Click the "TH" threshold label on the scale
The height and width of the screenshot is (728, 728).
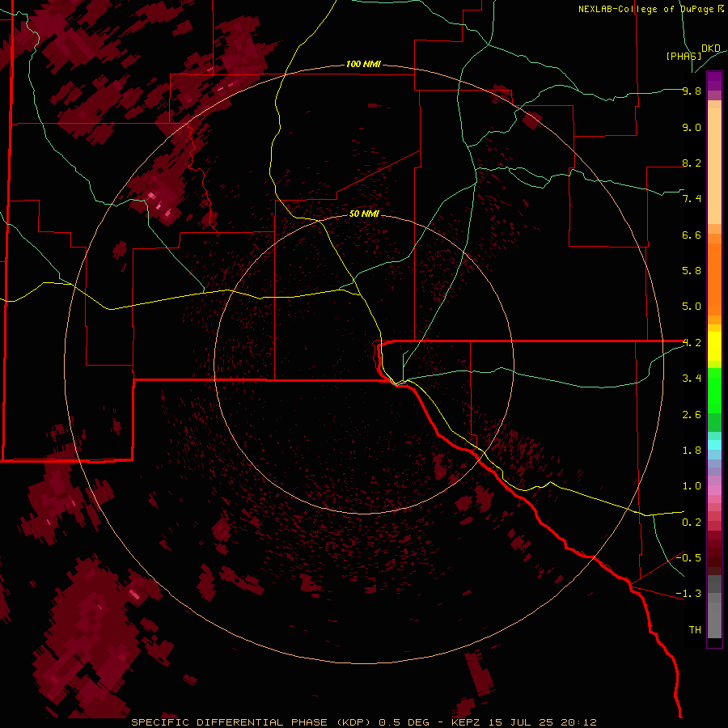695,630
